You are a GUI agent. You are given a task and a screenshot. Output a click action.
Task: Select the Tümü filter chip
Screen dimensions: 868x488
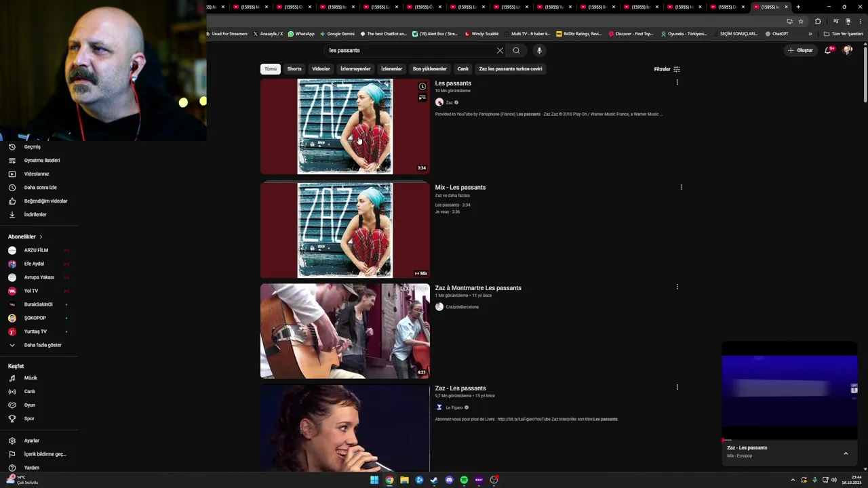271,69
